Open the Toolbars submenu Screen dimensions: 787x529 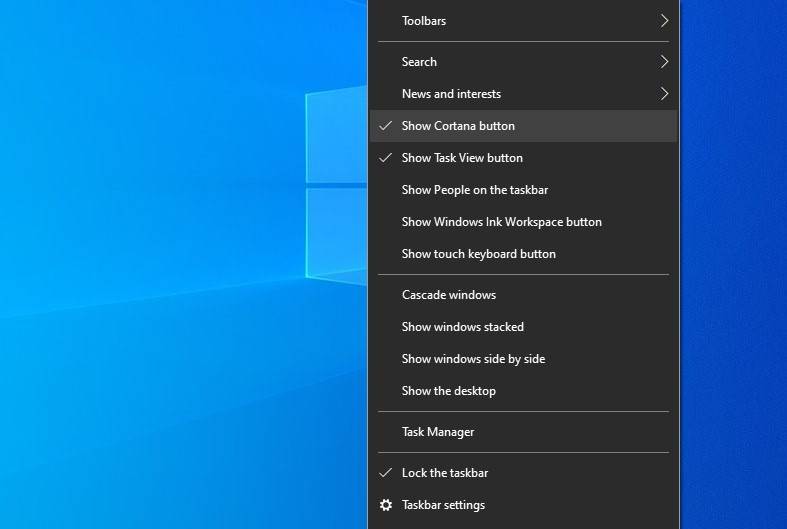[x=523, y=21]
